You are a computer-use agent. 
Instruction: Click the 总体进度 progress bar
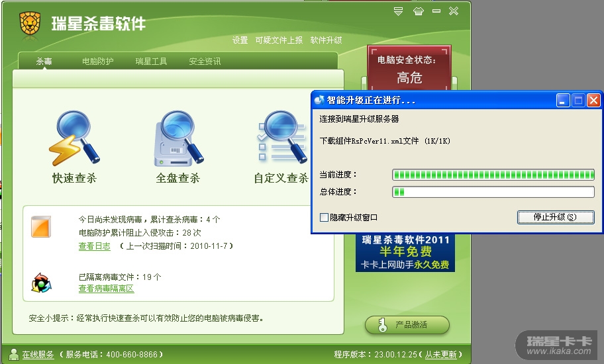coord(493,192)
